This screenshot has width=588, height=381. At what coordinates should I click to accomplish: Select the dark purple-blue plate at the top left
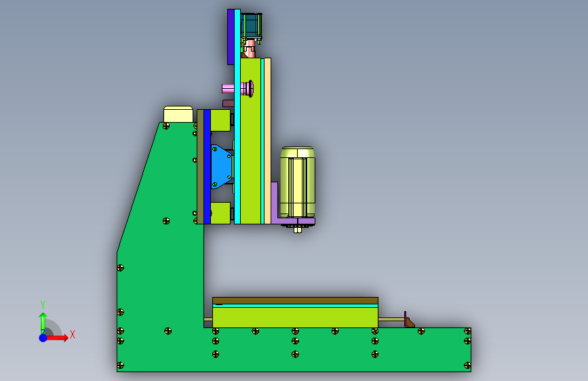231,37
